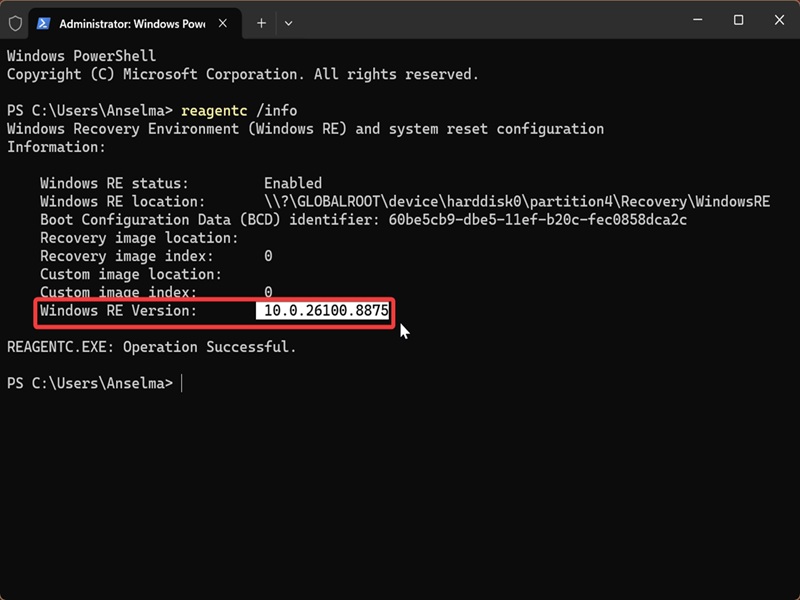Click the 'Custom image location:' label
The width and height of the screenshot is (800, 600).
point(131,274)
